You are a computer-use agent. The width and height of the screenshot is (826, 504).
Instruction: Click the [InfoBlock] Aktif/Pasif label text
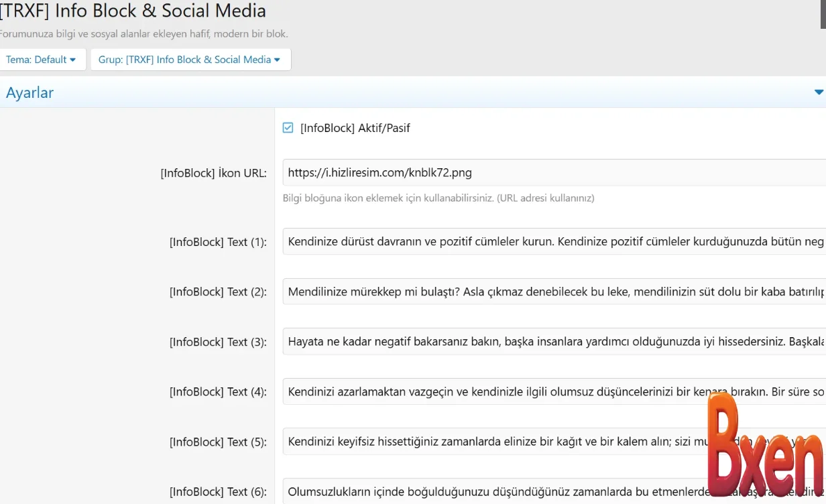pos(355,128)
